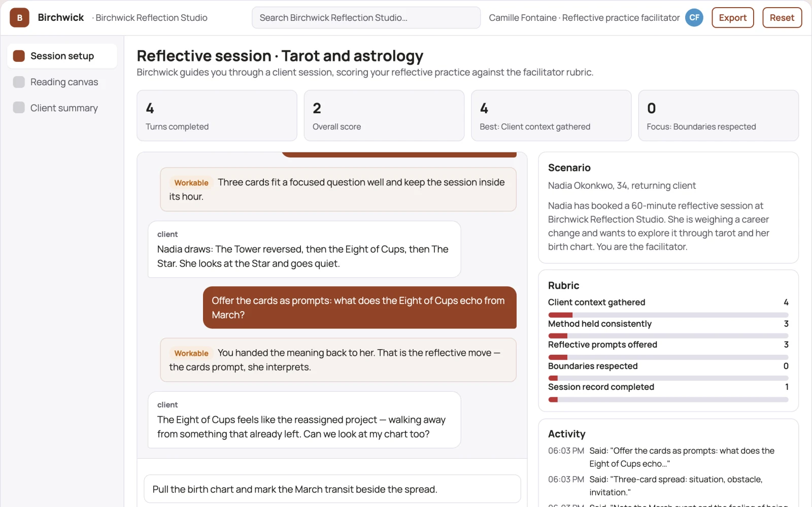Open the Session setup section

[62, 56]
